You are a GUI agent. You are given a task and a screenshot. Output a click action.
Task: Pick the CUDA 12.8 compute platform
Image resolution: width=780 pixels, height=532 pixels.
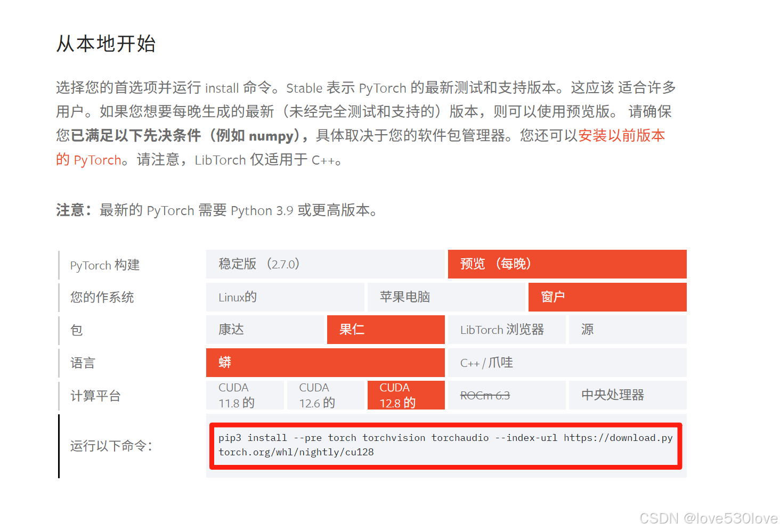click(406, 395)
